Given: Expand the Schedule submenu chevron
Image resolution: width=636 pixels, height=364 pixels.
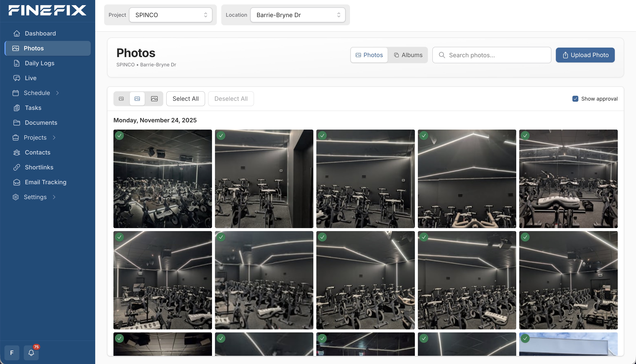Looking at the screenshot, I should (57, 93).
